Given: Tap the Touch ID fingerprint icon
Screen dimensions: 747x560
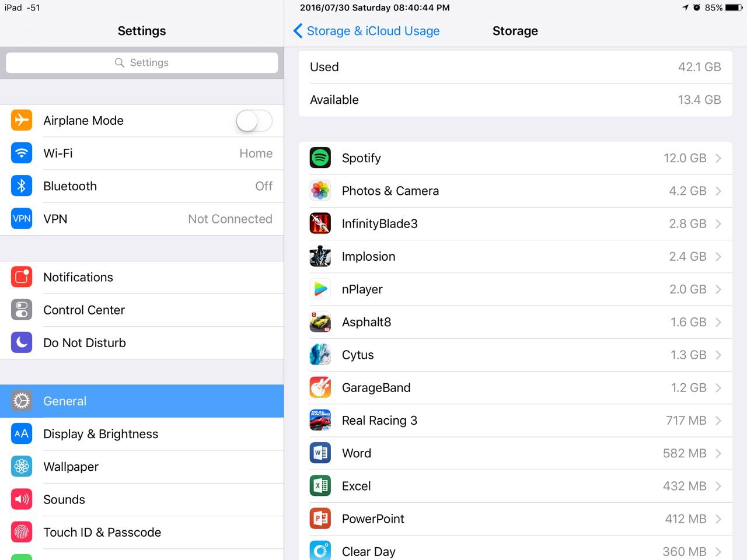Looking at the screenshot, I should (22, 532).
